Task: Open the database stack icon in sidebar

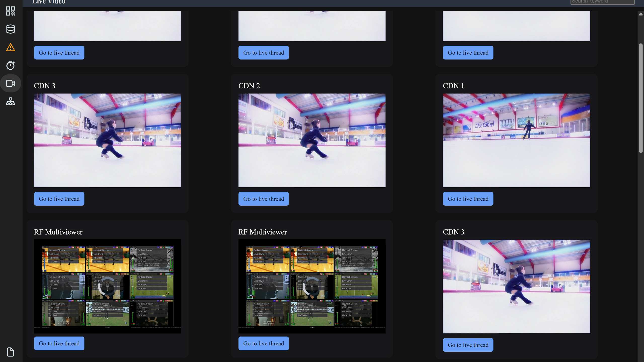Action: [11, 29]
